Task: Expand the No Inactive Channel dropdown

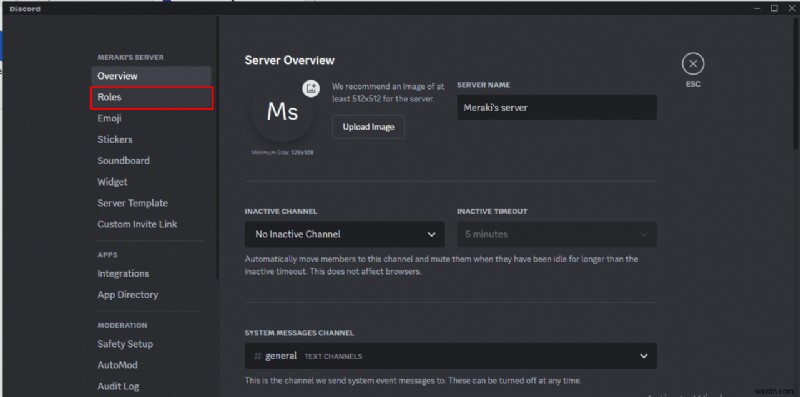Action: pos(344,234)
